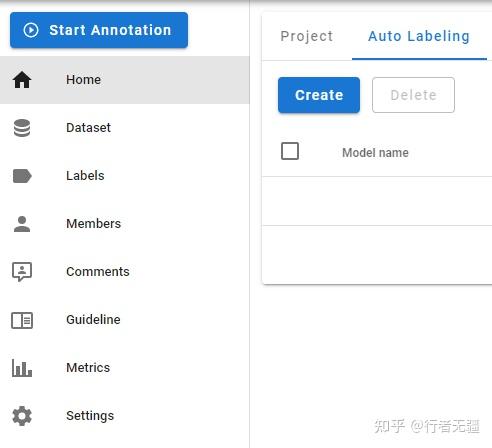Open the Comments speech bubble icon
This screenshot has height=448, width=492.
(22, 272)
